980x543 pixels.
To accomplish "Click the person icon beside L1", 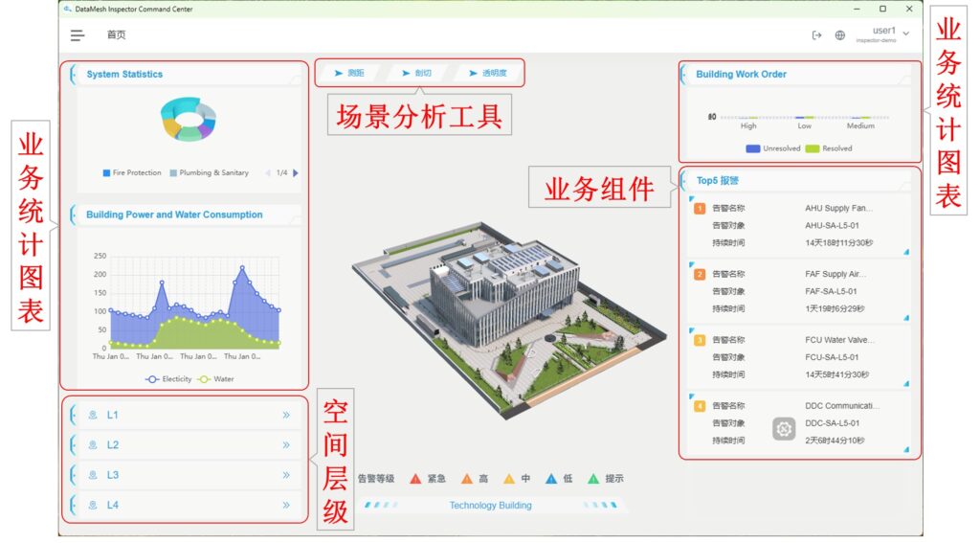I will pos(93,415).
